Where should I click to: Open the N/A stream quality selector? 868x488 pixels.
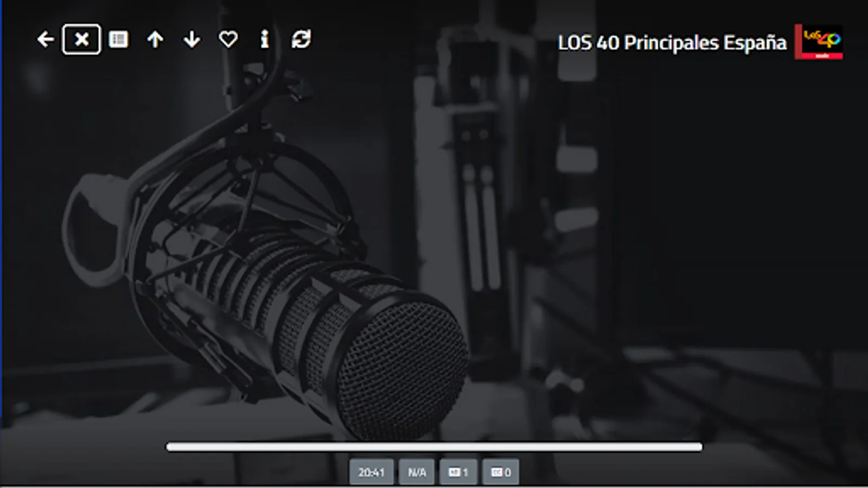[416, 472]
